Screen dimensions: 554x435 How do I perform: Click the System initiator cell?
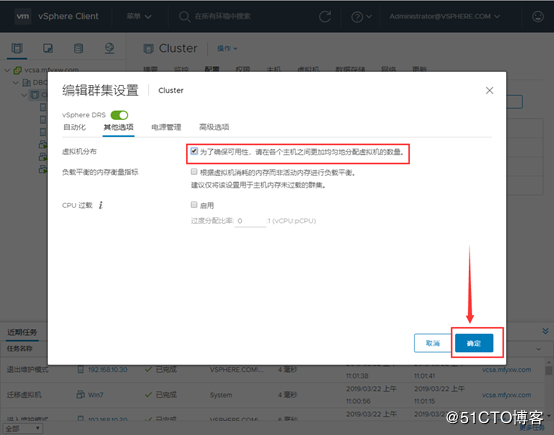click(x=221, y=395)
